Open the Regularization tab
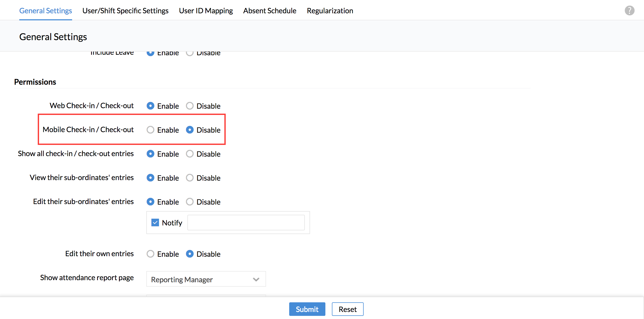 pos(330,11)
